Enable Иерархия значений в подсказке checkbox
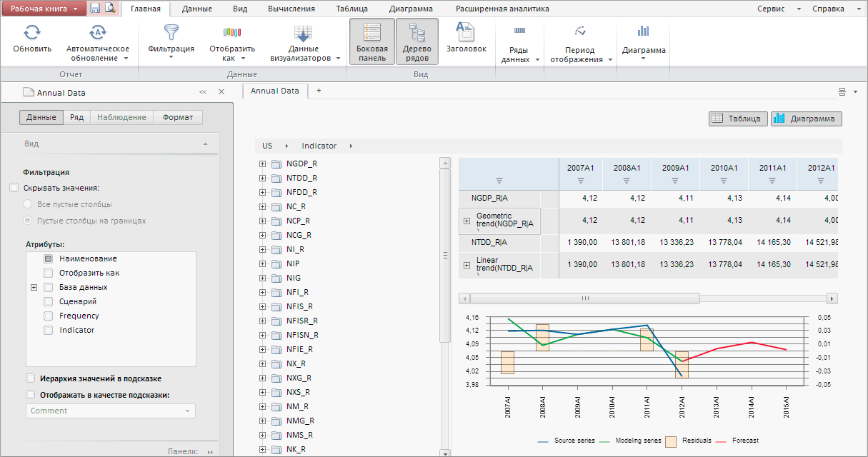Image resolution: width=868 pixels, height=457 pixels. pos(30,378)
